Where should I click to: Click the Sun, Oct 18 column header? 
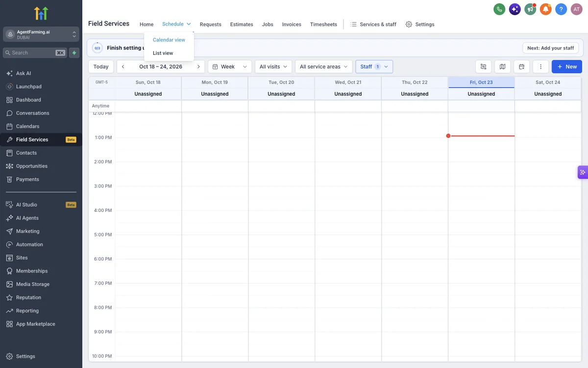(148, 82)
